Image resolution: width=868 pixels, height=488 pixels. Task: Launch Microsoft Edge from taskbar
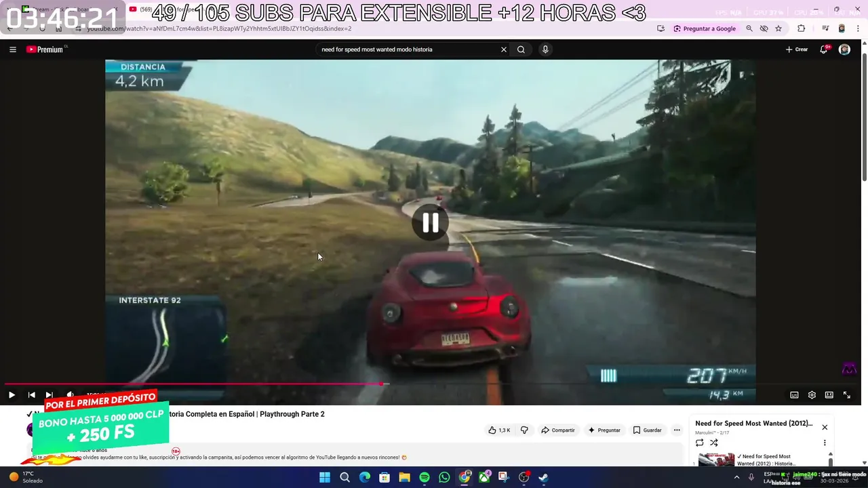(x=365, y=477)
